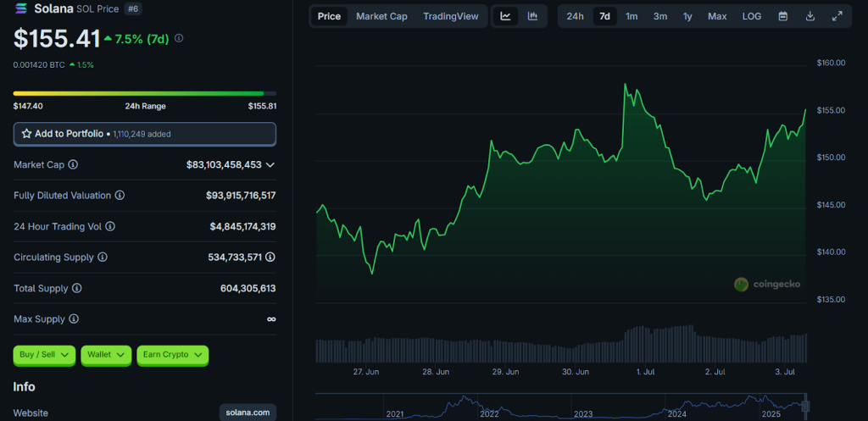868x421 pixels.
Task: Open the calendar date range picker
Action: pyautogui.click(x=782, y=16)
